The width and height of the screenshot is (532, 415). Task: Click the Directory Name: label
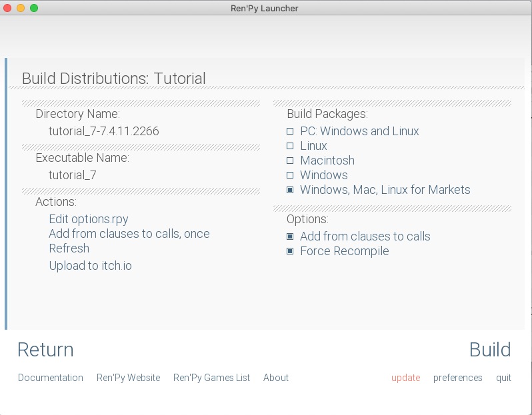(x=78, y=114)
